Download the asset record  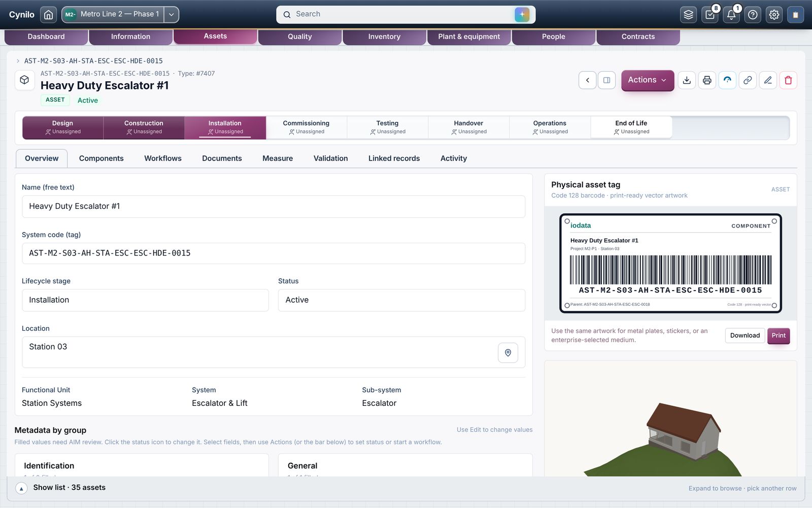click(x=687, y=80)
